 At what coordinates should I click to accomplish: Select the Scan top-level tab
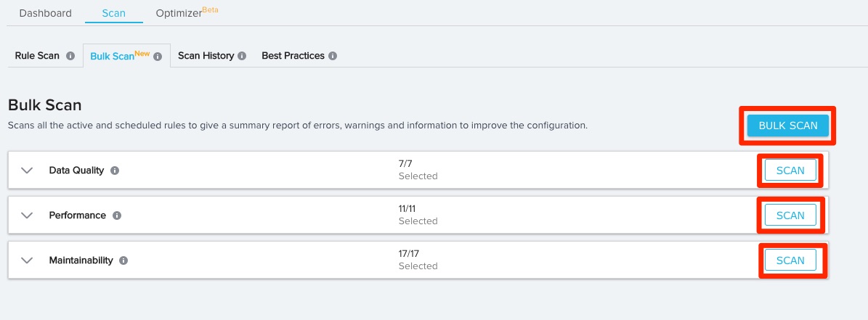pos(113,13)
